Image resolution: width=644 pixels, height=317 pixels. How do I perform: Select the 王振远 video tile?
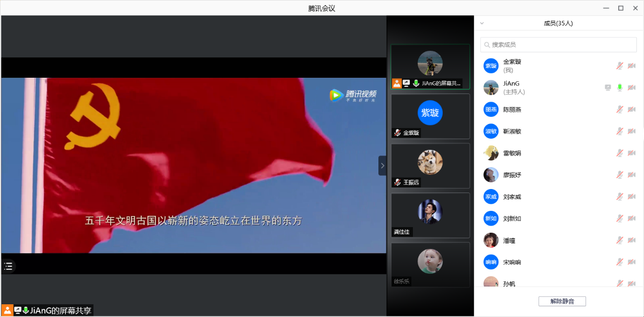tap(430, 166)
